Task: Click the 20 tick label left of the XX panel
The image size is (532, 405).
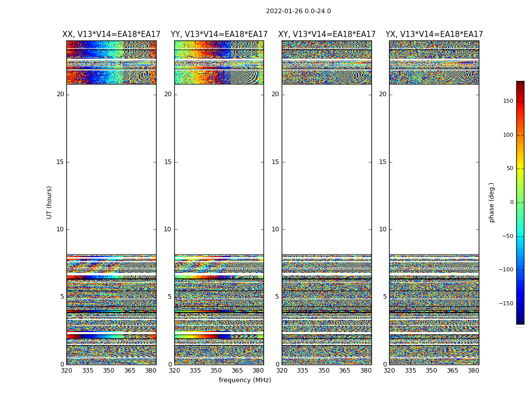Action: [x=60, y=94]
